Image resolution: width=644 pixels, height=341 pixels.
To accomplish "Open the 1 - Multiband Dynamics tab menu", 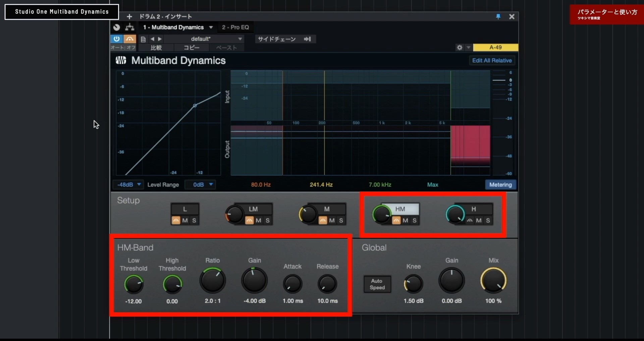I will pos(211,27).
